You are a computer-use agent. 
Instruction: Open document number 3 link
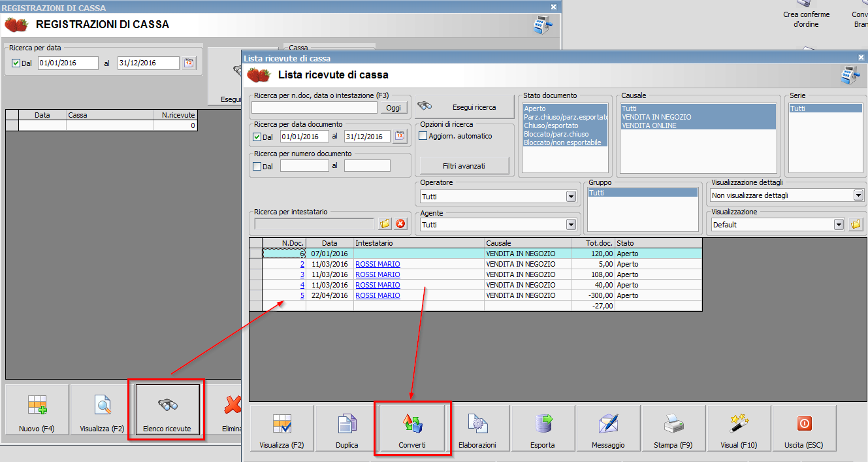[302, 274]
